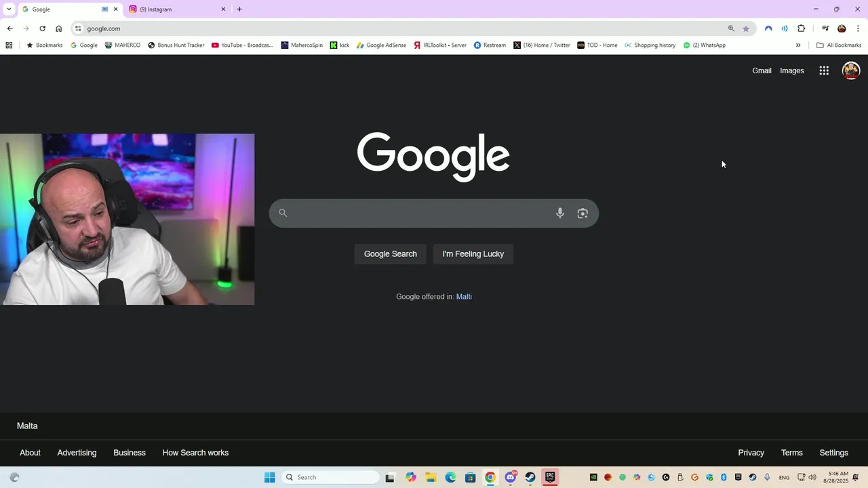868x488 pixels.
Task: Open the media controls icon
Action: click(x=825, y=28)
